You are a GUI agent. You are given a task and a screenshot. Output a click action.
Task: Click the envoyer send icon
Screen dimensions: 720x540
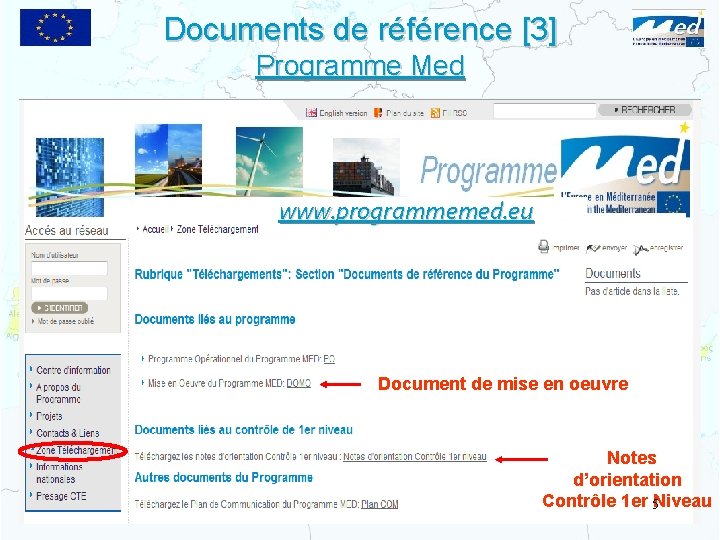click(x=593, y=248)
